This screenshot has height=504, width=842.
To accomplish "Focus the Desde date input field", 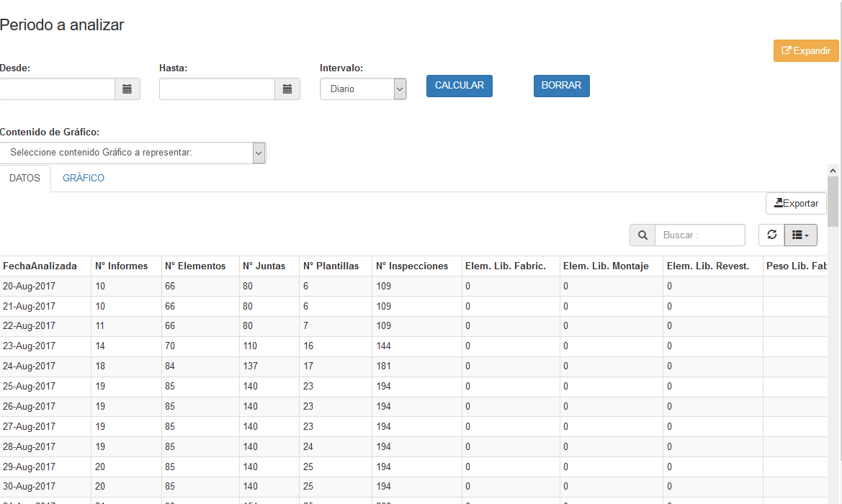I will click(x=57, y=89).
